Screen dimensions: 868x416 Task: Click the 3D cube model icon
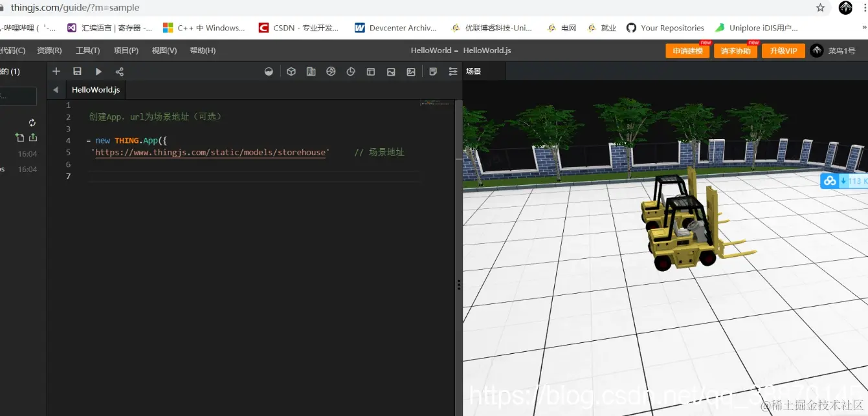click(291, 71)
